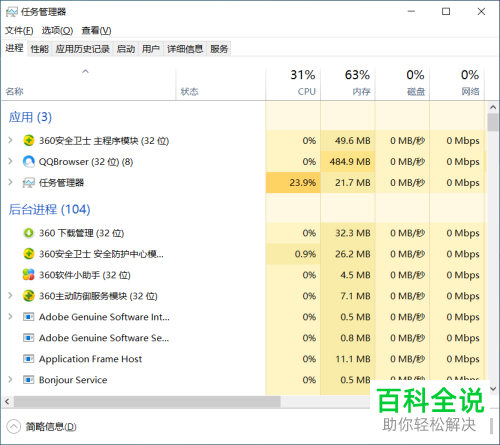Sort processes by 内存 column

(x=348, y=84)
